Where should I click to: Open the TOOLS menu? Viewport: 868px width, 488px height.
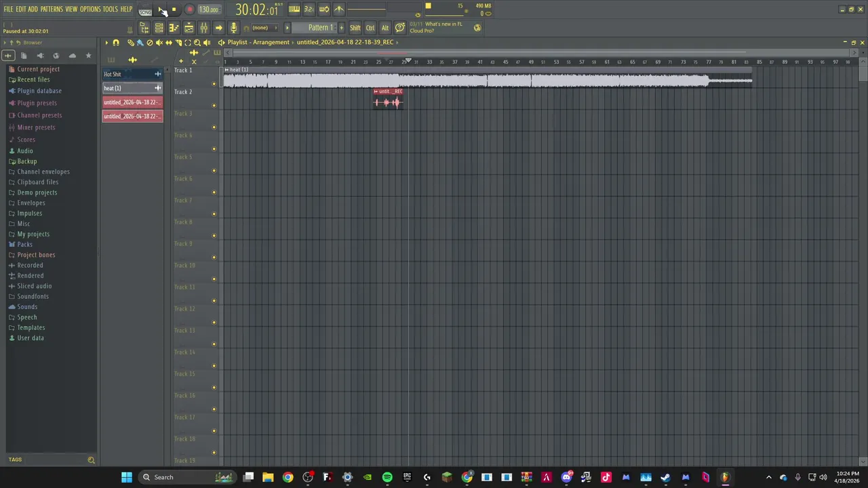[x=111, y=9]
